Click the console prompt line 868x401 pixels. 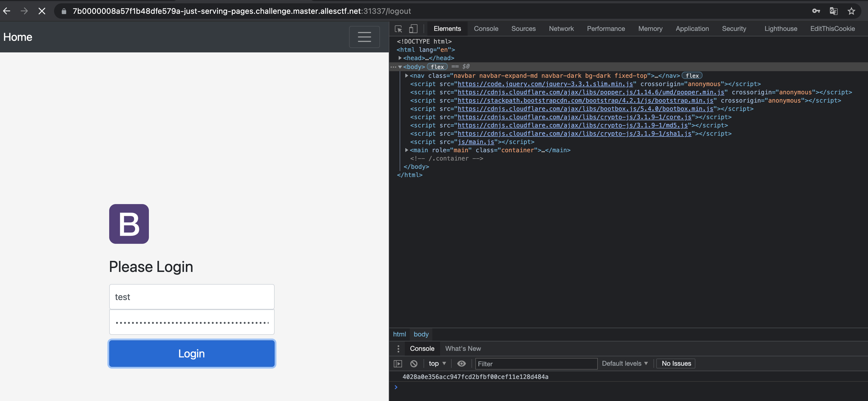(x=628, y=387)
